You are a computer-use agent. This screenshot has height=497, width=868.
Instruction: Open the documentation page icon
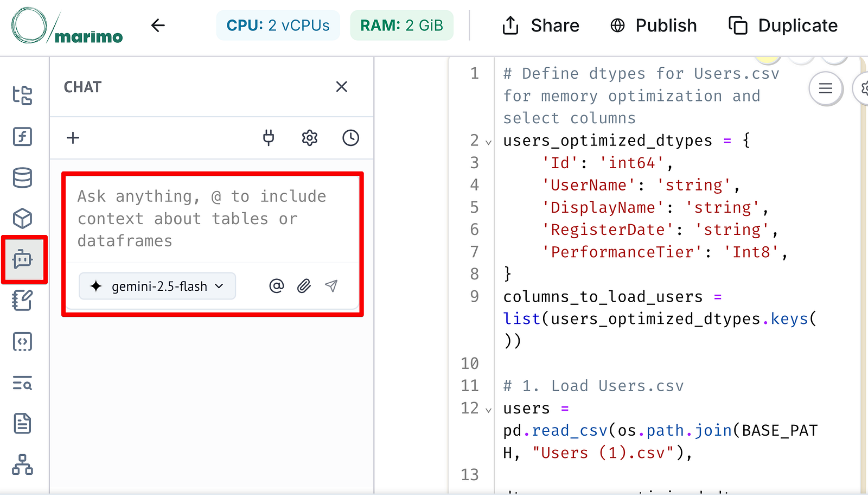click(22, 424)
